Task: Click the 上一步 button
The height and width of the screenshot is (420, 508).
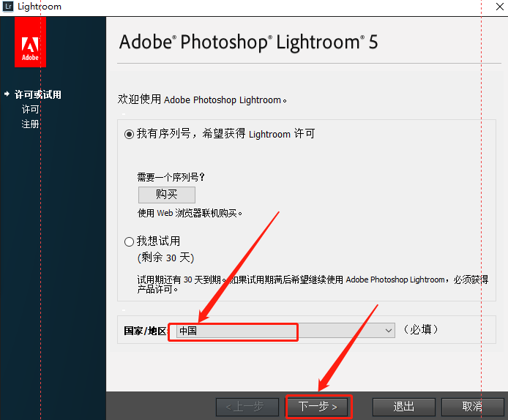Action: (247, 407)
